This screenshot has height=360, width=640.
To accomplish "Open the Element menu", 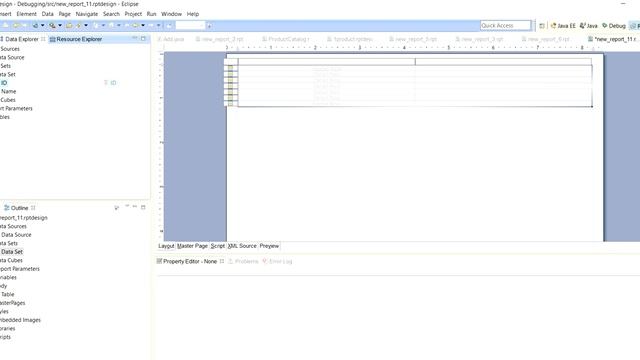I will tap(27, 14).
